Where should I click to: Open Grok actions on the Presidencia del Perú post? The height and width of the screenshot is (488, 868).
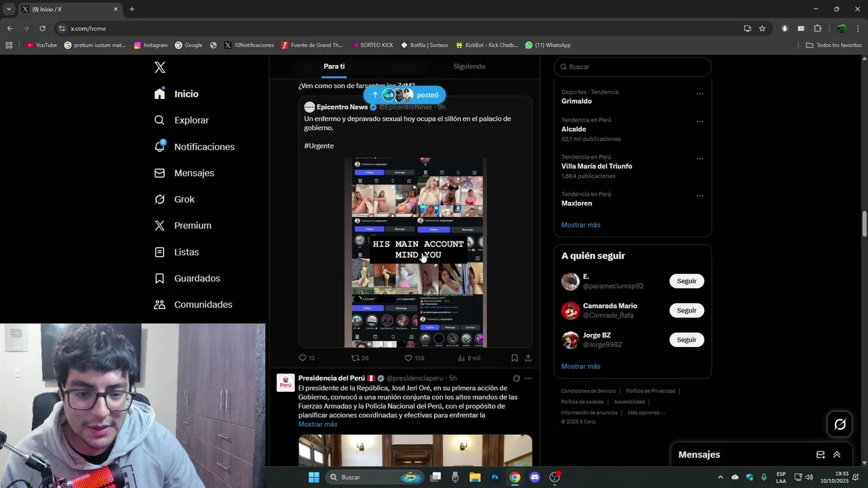click(516, 378)
